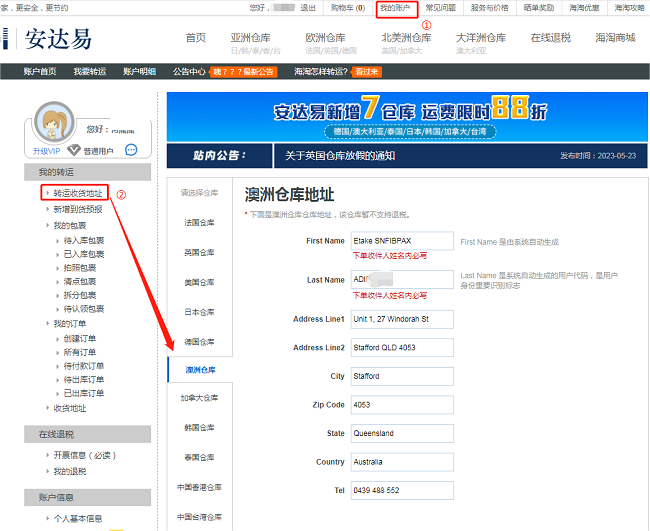This screenshot has width=650, height=531.
Task: Select 账户明细 in the dark bar
Action: click(139, 71)
